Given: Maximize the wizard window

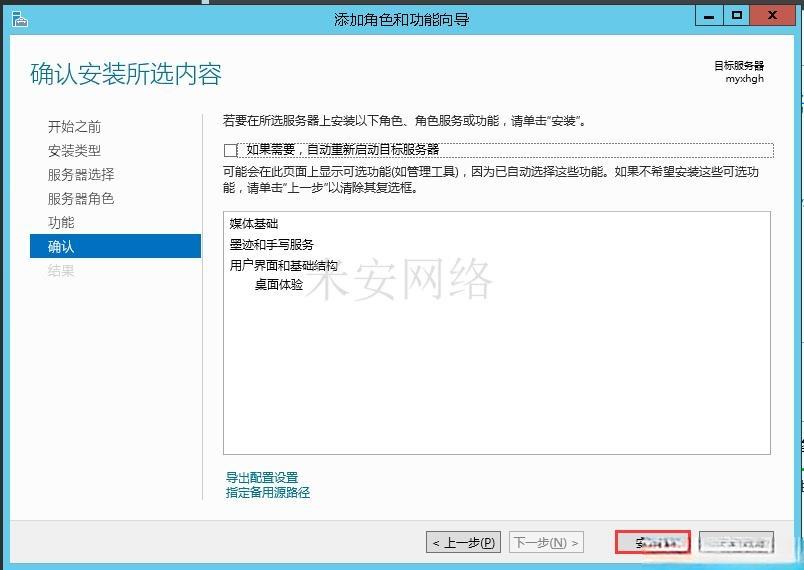Looking at the screenshot, I should [x=737, y=16].
